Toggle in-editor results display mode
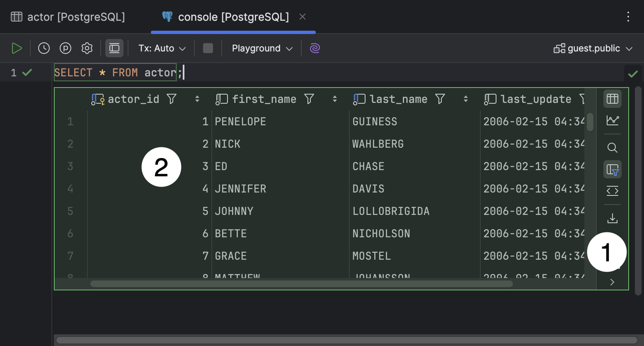 point(114,48)
